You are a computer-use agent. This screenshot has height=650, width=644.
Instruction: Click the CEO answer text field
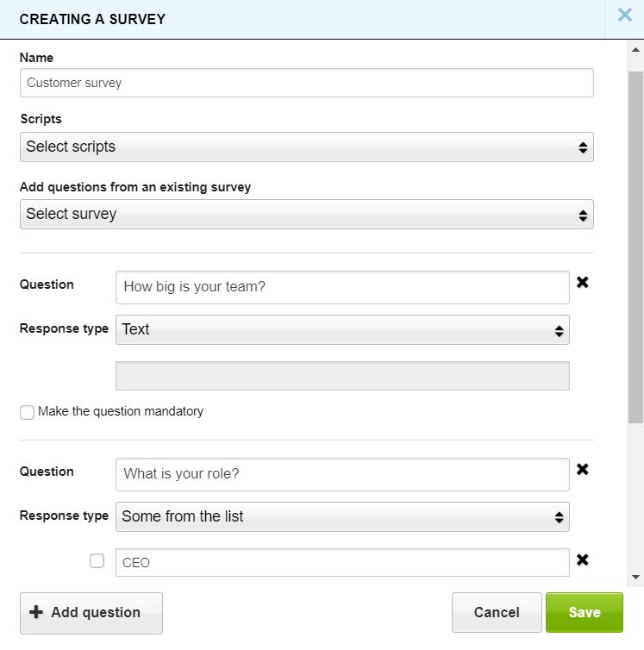(x=341, y=563)
